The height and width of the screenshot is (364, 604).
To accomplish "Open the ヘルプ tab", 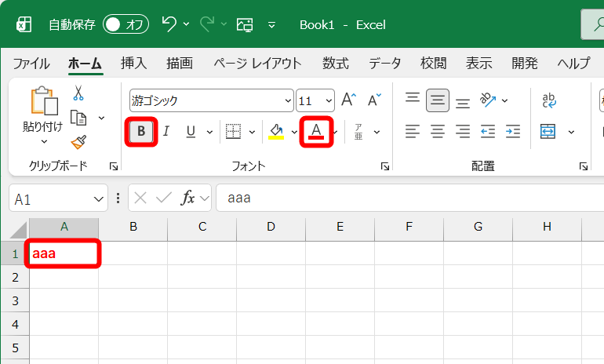I will click(x=573, y=63).
